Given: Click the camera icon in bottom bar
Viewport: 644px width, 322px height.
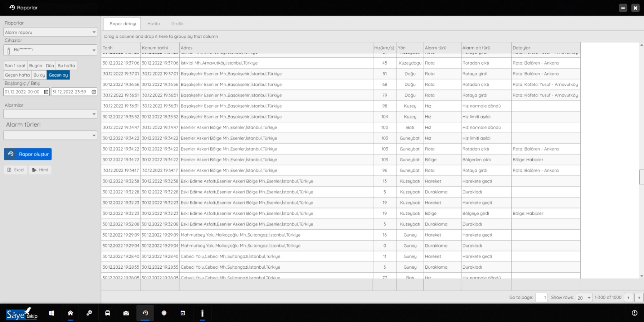Looking at the screenshot, I should point(126,313).
